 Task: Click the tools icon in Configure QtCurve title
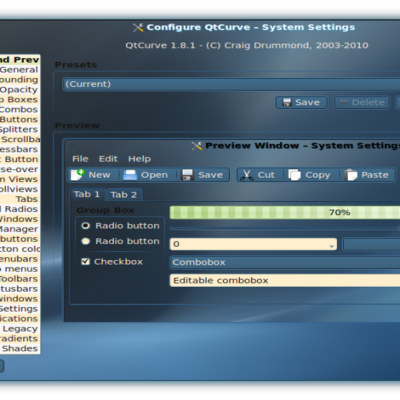pyautogui.click(x=138, y=27)
